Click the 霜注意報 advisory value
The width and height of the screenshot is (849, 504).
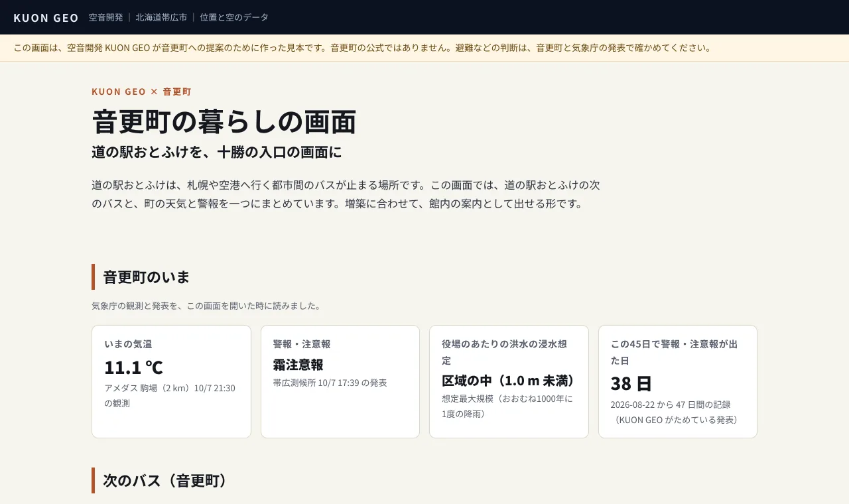298,365
